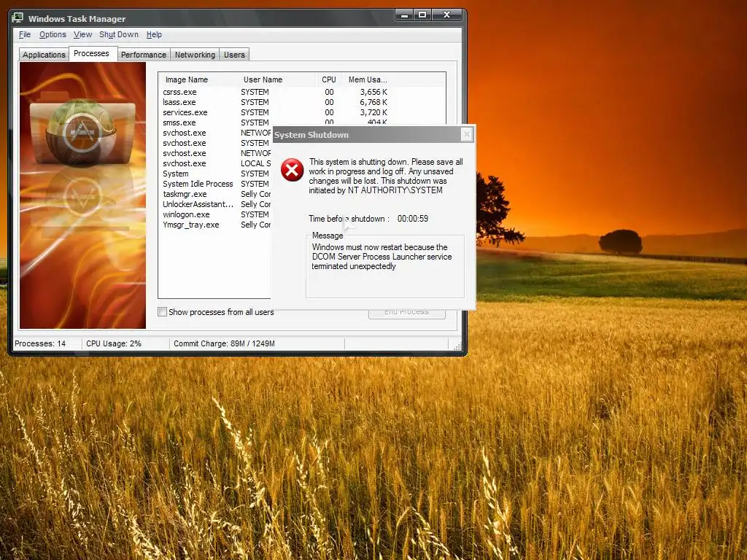Select the services.exe process
Screen dimensions: 747x560
pos(185,112)
